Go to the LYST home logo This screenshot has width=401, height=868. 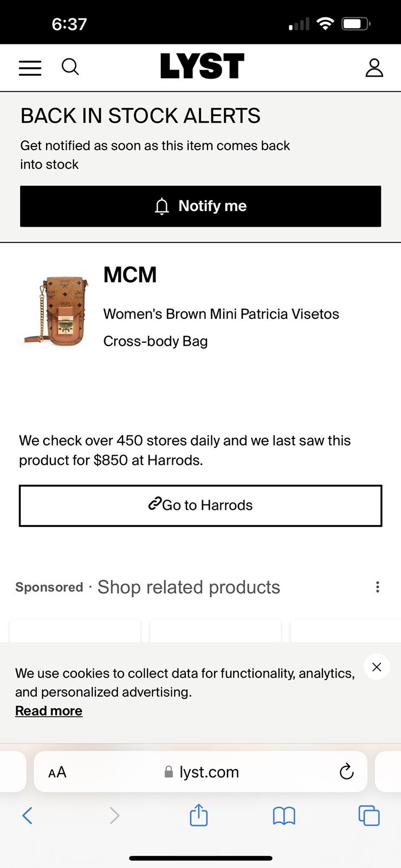pyautogui.click(x=202, y=66)
